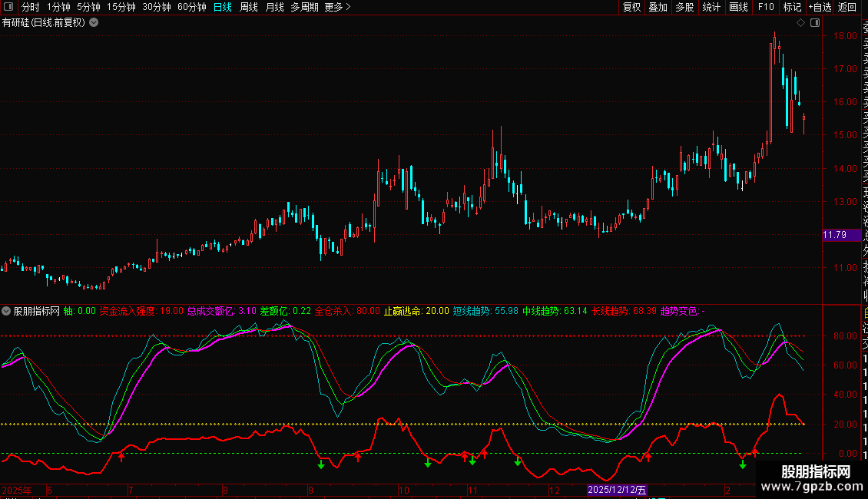Expand the 股朋指标网 indicator dropdown arrow

pos(7,311)
